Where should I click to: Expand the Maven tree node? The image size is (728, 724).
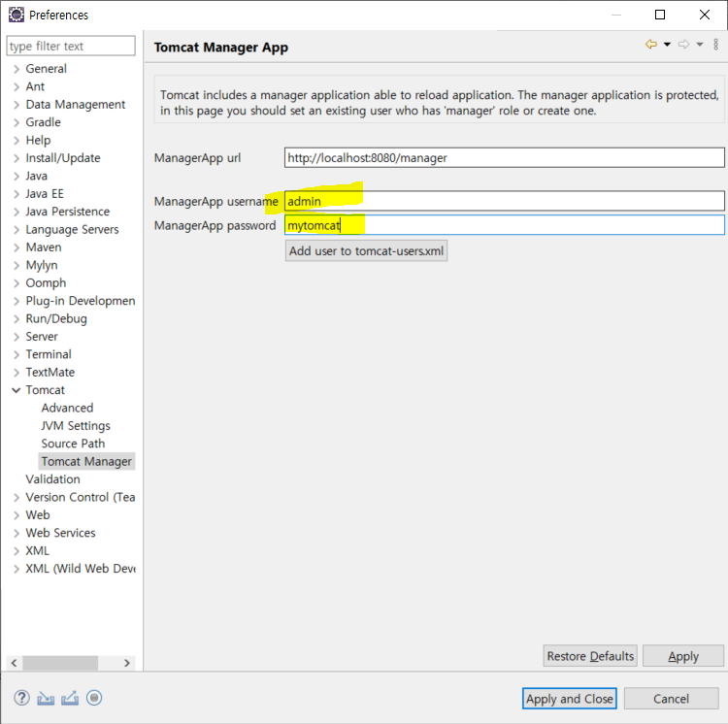point(17,247)
